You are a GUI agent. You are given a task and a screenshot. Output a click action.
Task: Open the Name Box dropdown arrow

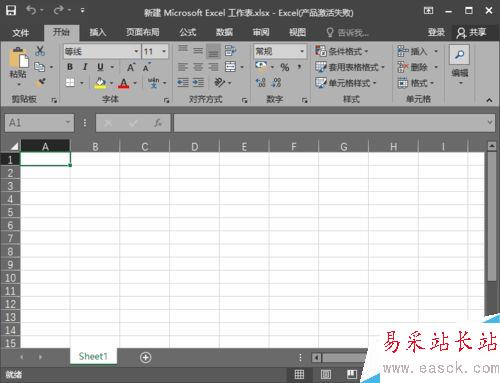click(x=68, y=122)
